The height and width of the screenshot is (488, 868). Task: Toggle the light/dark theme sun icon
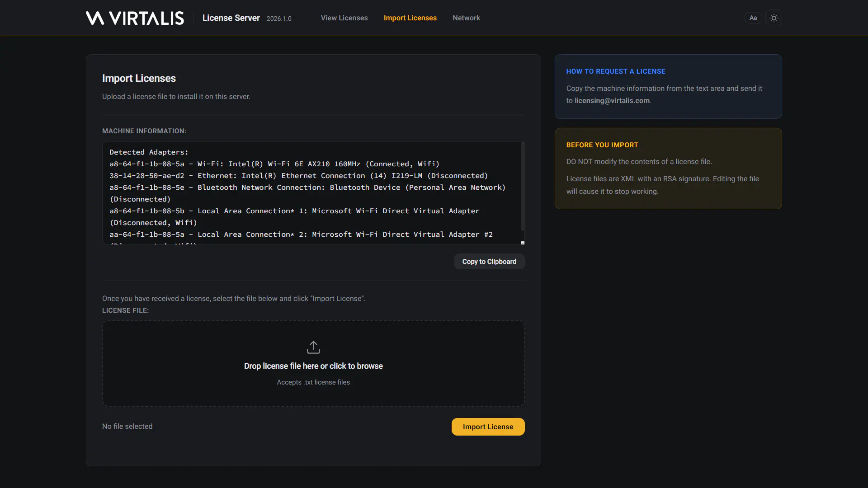point(774,18)
